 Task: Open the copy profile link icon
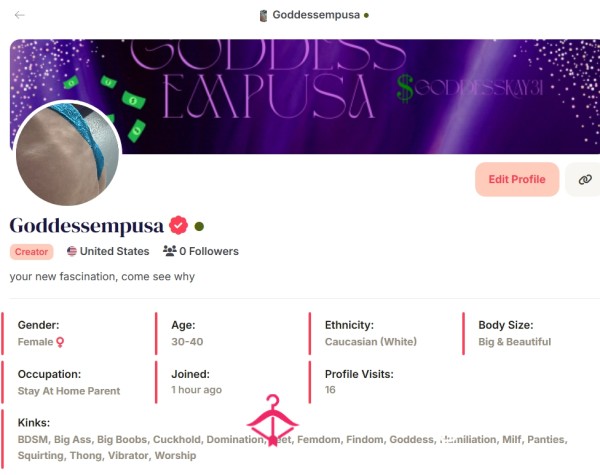[585, 179]
